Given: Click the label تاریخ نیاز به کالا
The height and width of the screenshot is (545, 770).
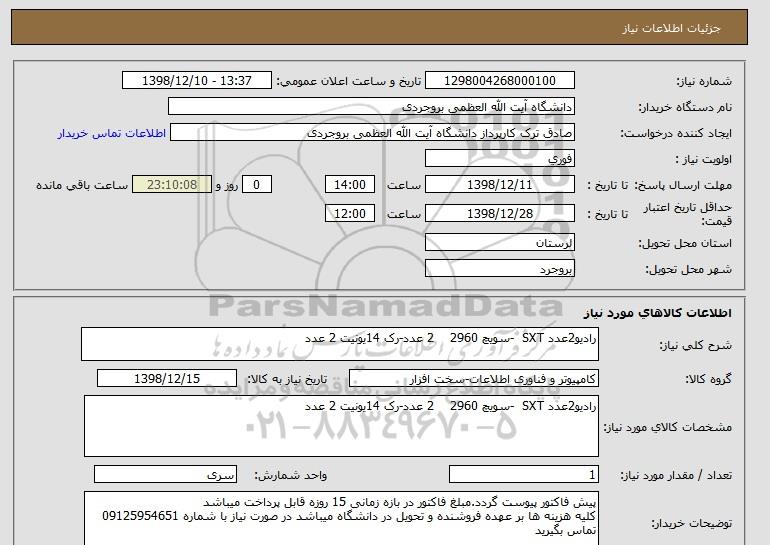Looking at the screenshot, I should coord(287,379).
